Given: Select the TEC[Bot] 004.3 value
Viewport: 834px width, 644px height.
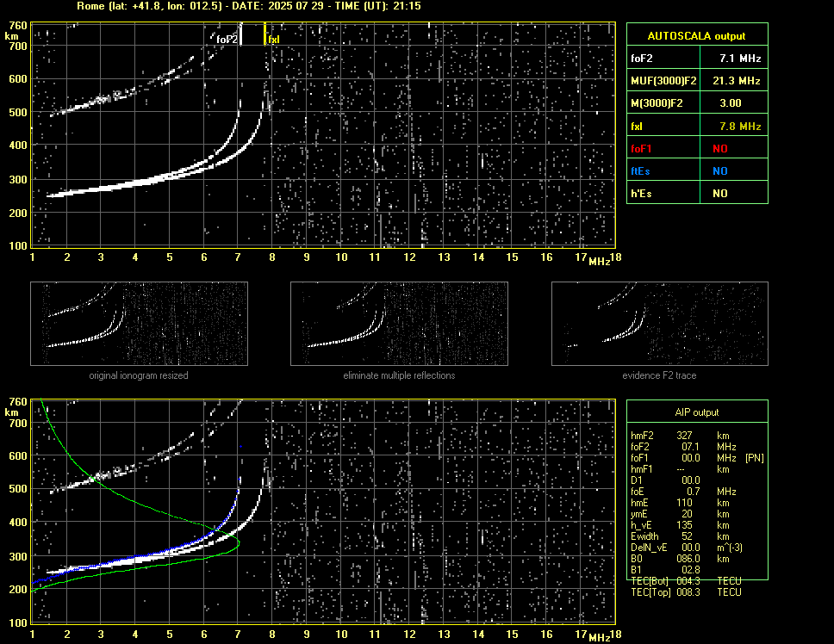Looking at the screenshot, I should (688, 581).
